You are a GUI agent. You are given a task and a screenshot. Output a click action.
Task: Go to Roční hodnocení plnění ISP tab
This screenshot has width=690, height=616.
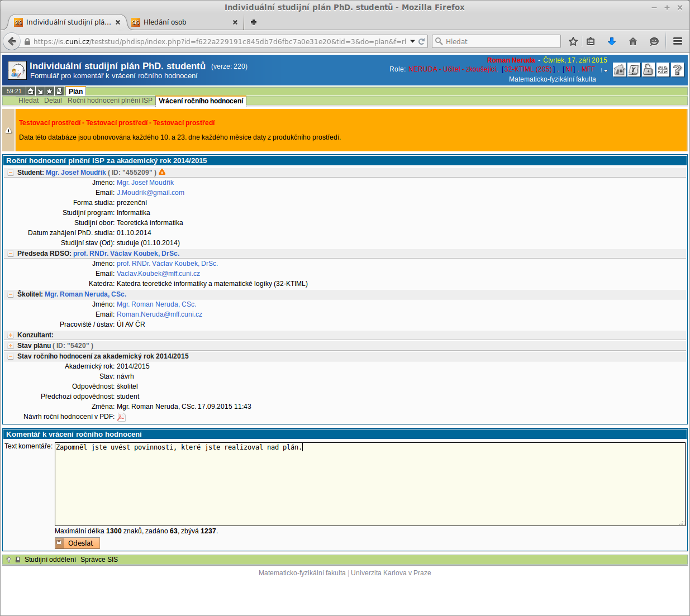coord(110,101)
